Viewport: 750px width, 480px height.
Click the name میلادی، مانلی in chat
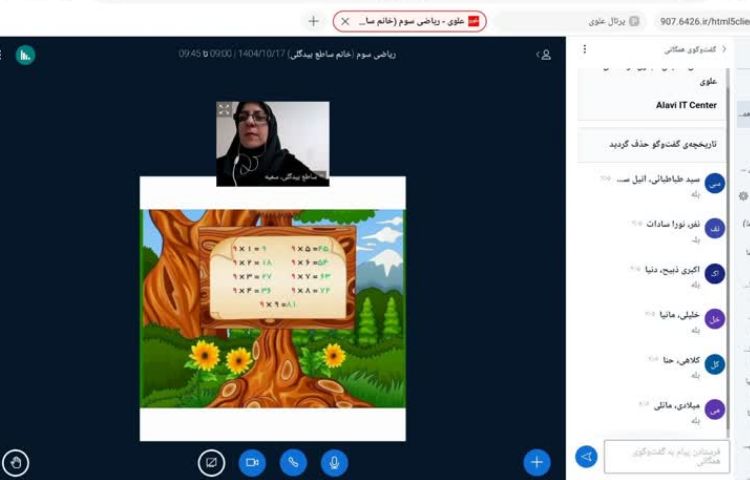tap(677, 405)
